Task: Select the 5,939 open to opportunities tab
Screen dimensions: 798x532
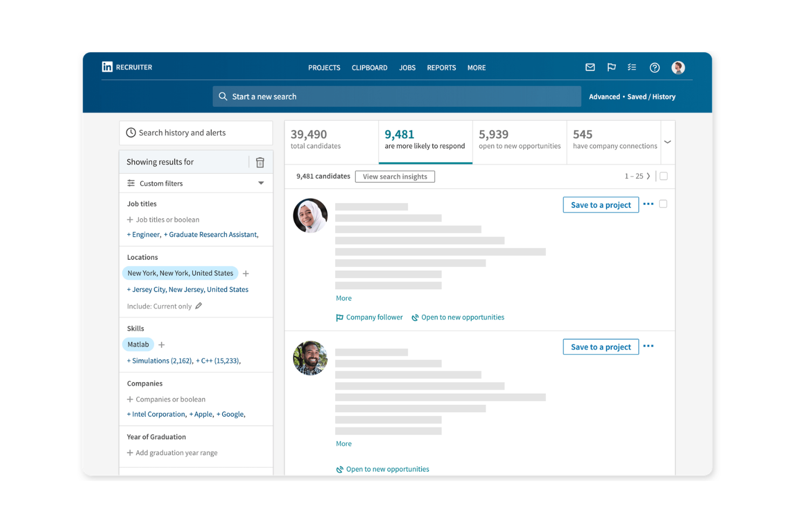Action: point(520,142)
